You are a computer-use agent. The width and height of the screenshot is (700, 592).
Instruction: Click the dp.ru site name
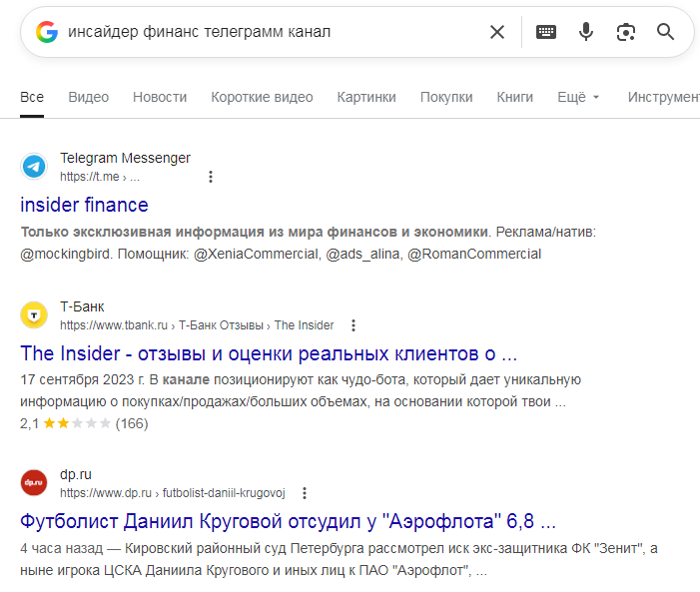point(76,474)
